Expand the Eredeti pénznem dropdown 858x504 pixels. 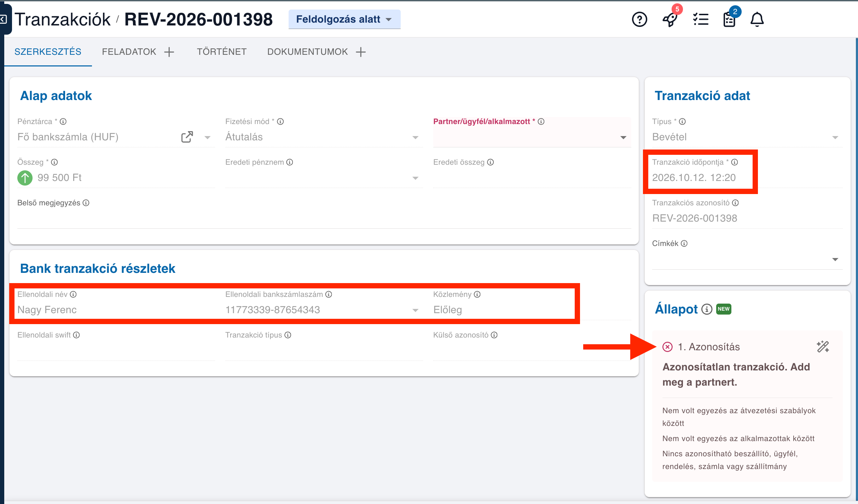pyautogui.click(x=416, y=178)
